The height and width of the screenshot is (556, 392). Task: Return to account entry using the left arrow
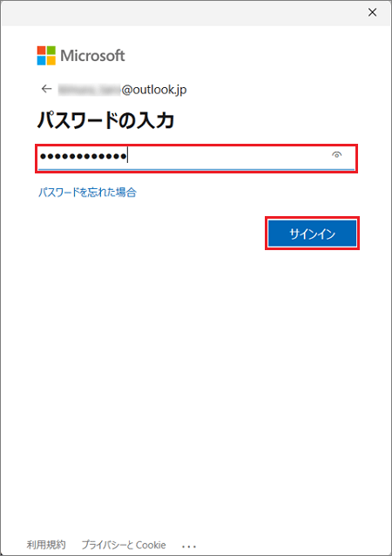(x=46, y=89)
